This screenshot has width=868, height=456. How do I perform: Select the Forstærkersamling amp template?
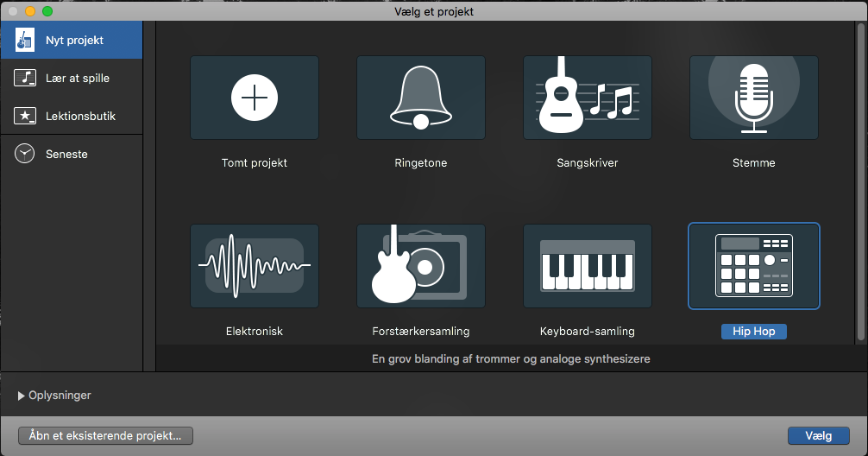[421, 266]
